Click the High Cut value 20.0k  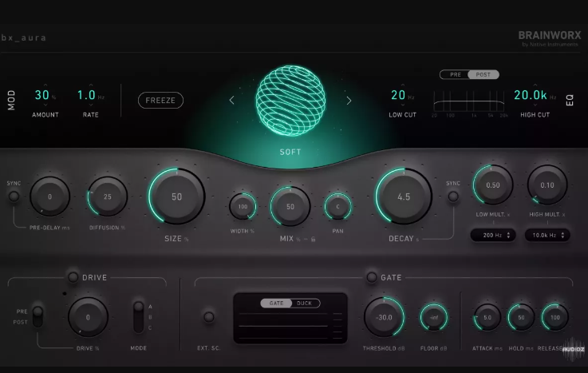pos(531,95)
